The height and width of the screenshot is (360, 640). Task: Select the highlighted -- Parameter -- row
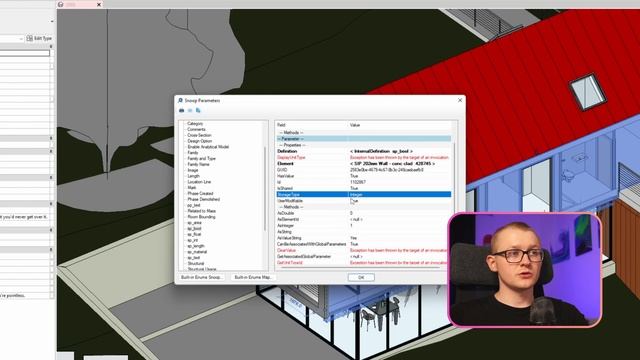pyautogui.click(x=364, y=139)
